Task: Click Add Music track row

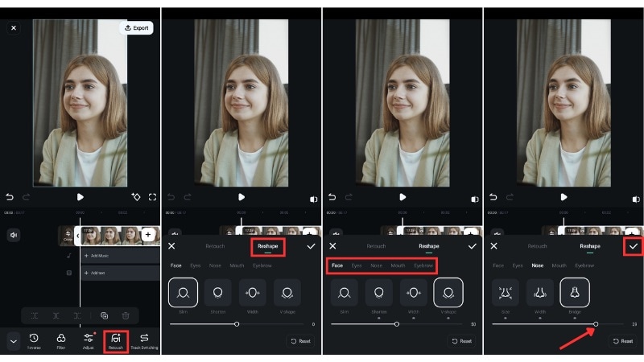Action: (120, 256)
